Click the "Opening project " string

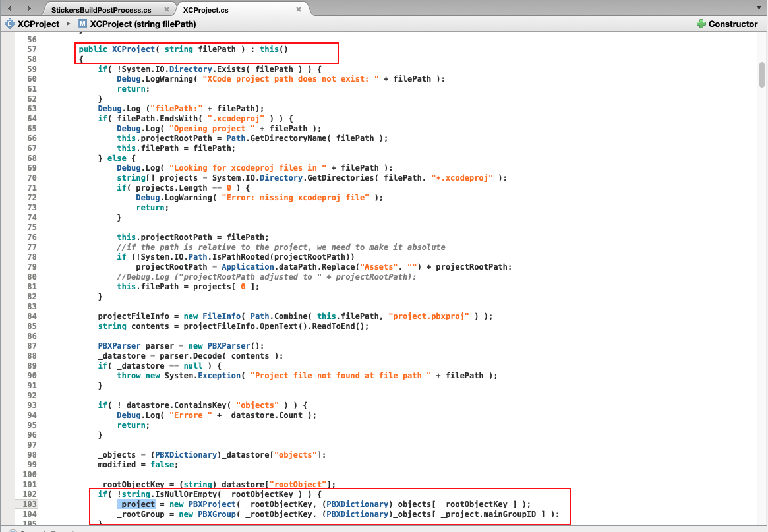(212, 129)
